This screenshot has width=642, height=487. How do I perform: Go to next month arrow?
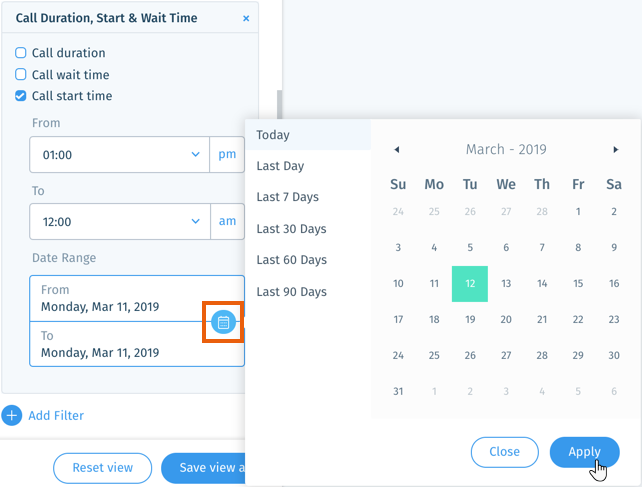pos(615,149)
